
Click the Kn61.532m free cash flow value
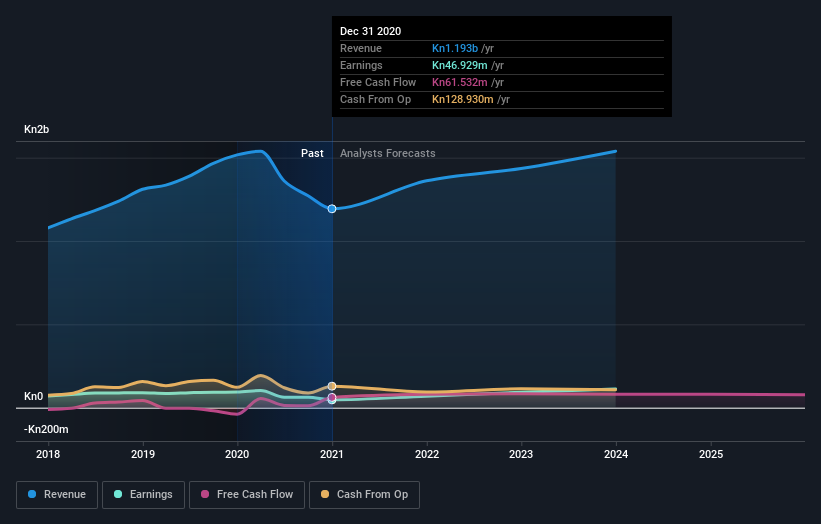[x=460, y=82]
